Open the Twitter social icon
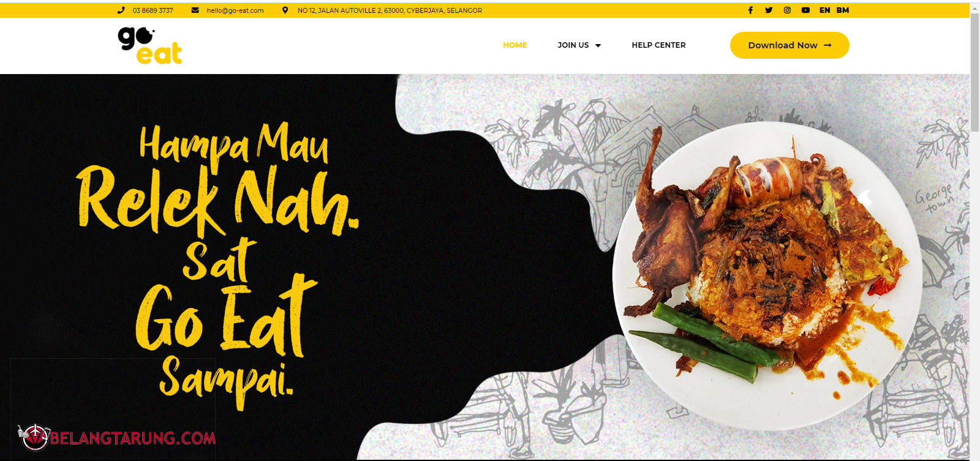 pos(769,10)
